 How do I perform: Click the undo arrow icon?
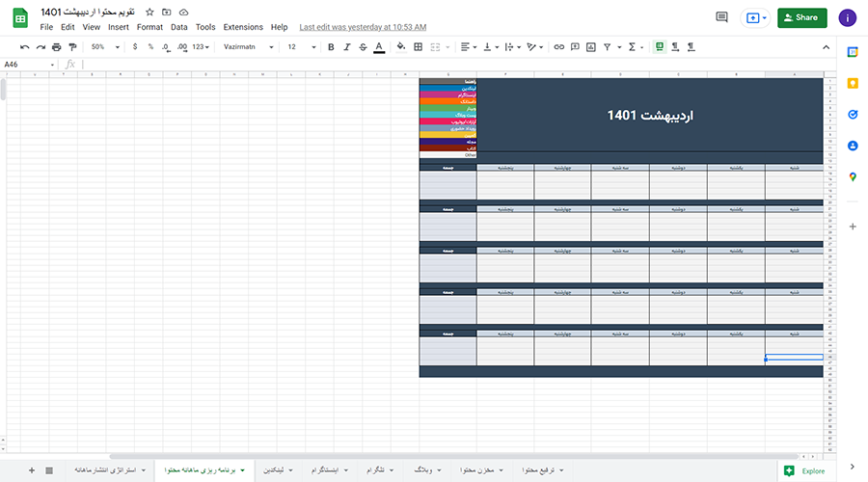[24, 46]
